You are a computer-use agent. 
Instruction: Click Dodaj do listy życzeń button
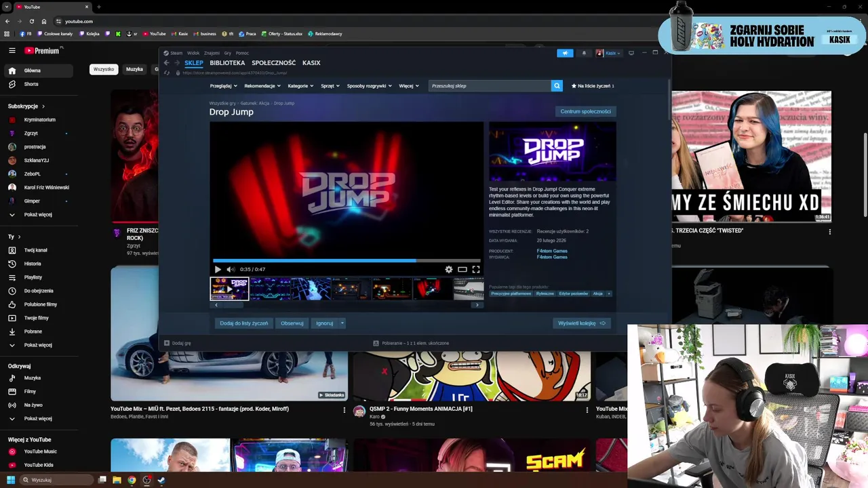[x=243, y=323]
